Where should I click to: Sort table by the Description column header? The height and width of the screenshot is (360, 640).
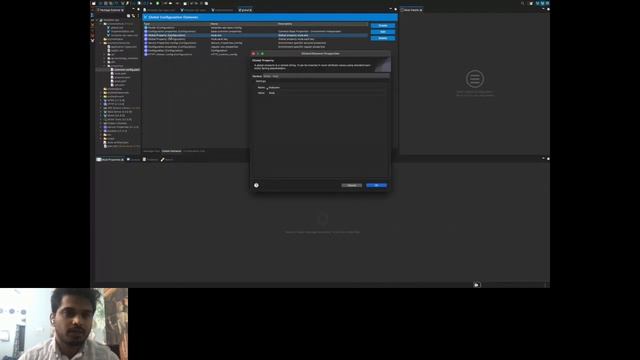(x=322, y=24)
